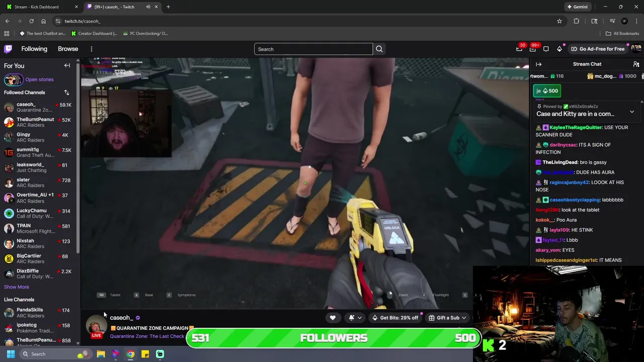Open the TPAIN Microsoft Flight channel
The height and width of the screenshot is (362, 644).
[38, 228]
